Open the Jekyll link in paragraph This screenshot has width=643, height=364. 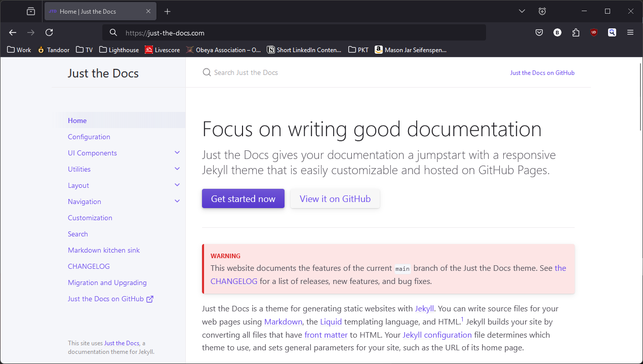(x=424, y=308)
